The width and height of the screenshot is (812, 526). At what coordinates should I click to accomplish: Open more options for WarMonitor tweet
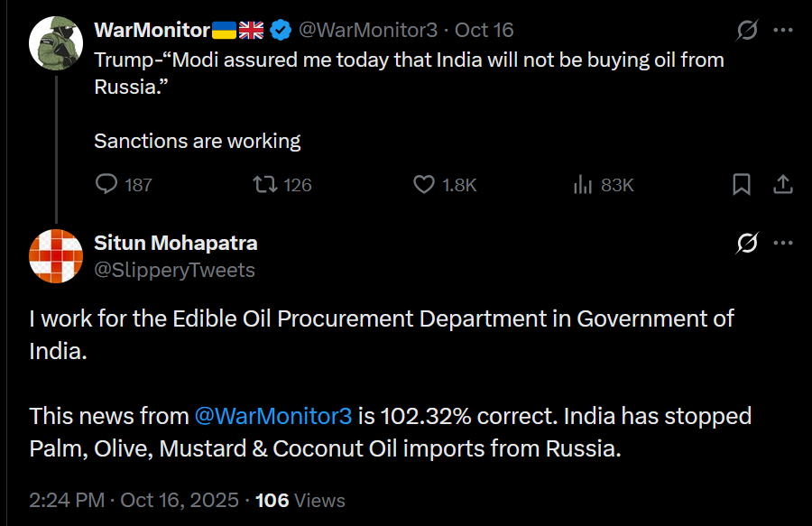pos(783,31)
